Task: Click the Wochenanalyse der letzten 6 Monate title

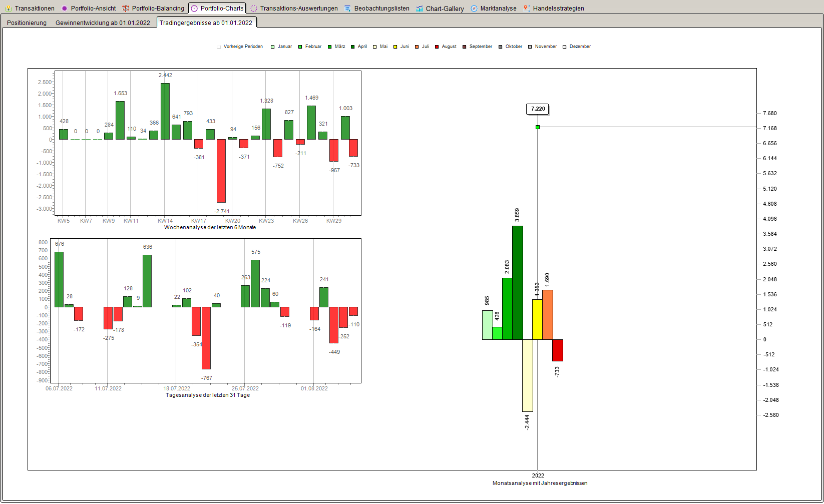Action: point(210,228)
